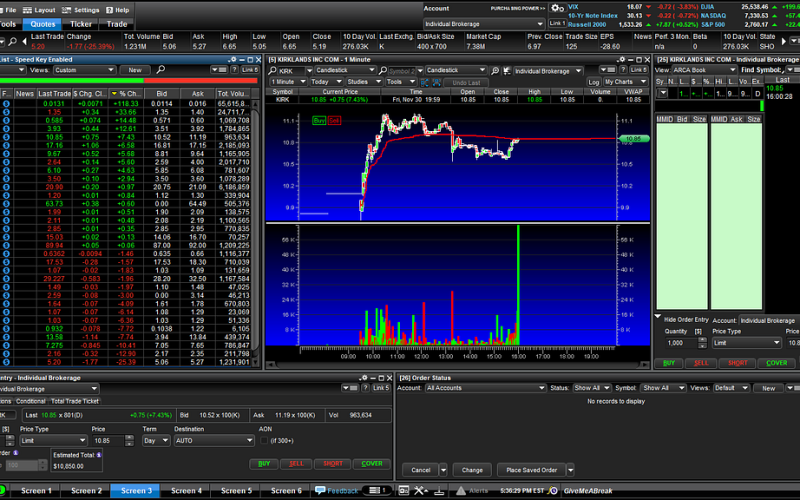The image size is (800, 500).
Task: Open the Help menu
Action: click(117, 10)
